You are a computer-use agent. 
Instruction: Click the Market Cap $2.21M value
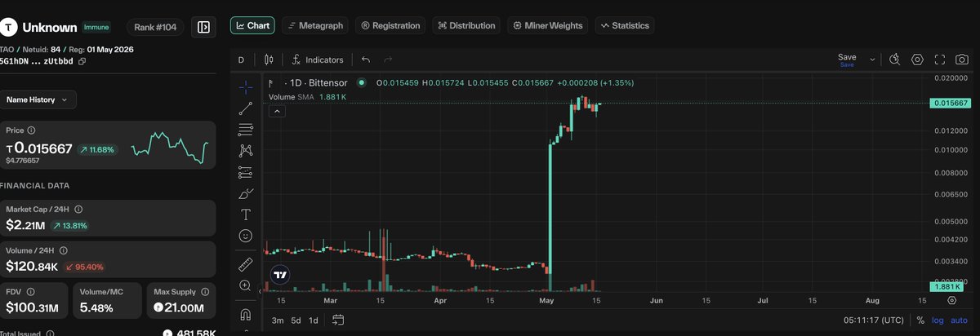[25, 225]
